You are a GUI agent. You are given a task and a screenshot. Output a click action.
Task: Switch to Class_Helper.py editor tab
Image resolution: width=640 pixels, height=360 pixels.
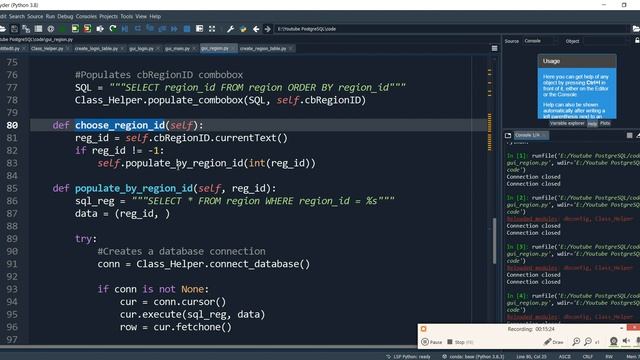[47, 49]
